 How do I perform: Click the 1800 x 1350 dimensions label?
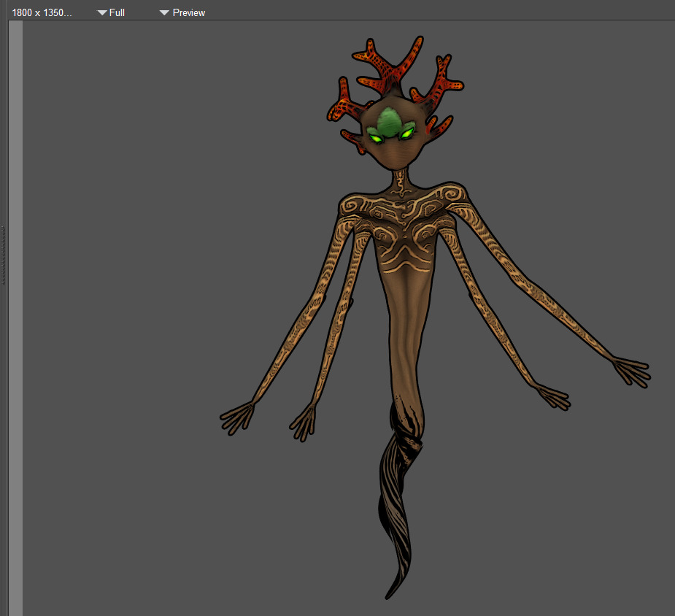[x=42, y=12]
